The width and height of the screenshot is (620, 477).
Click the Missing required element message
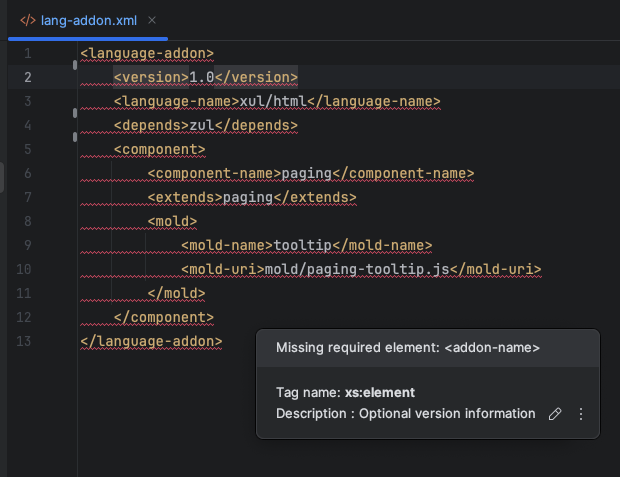408,348
